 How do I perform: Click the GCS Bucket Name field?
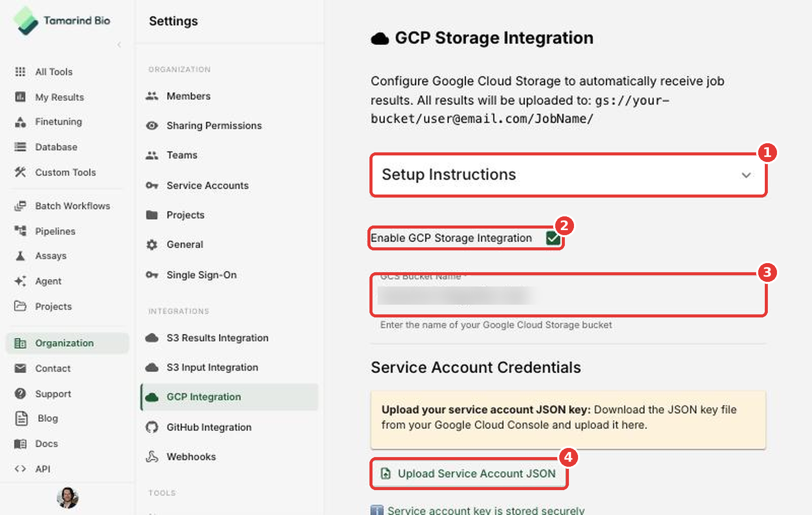[568, 295]
